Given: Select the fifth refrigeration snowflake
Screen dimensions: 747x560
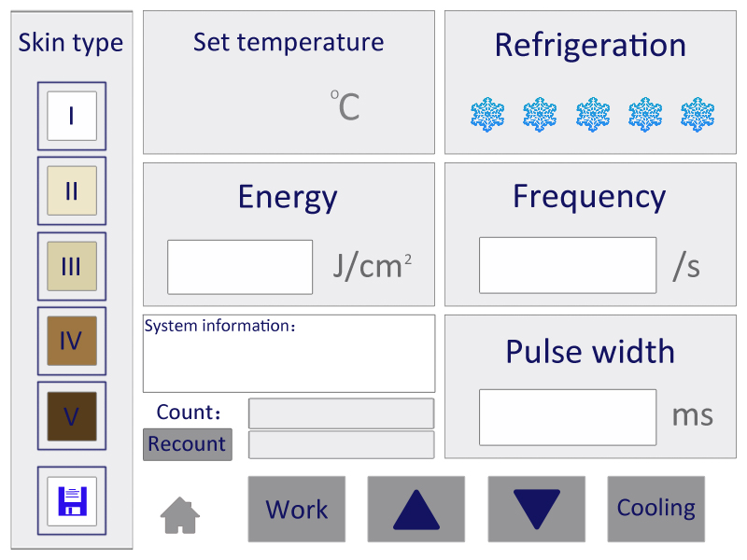Looking at the screenshot, I should 698,115.
